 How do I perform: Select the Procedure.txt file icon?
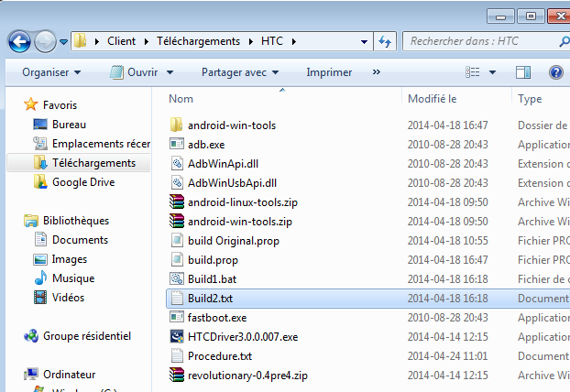(x=177, y=355)
